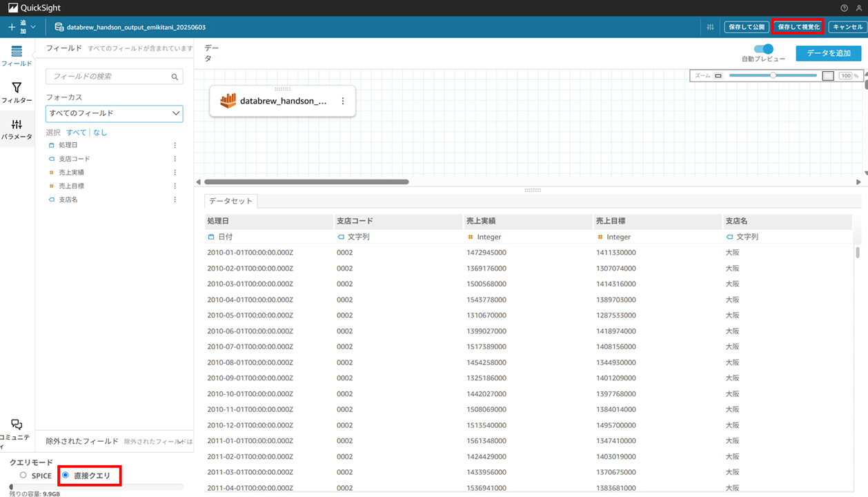Open options menu for 売上実績 field
The height and width of the screenshot is (497, 868).
pyautogui.click(x=175, y=173)
